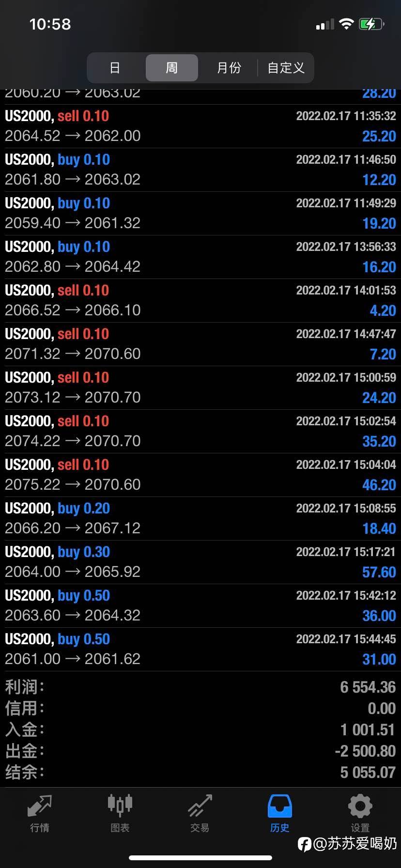Open trade sell 0.10 at 14:01:53
Image resolution: width=401 pixels, height=868 pixels.
[200, 300]
